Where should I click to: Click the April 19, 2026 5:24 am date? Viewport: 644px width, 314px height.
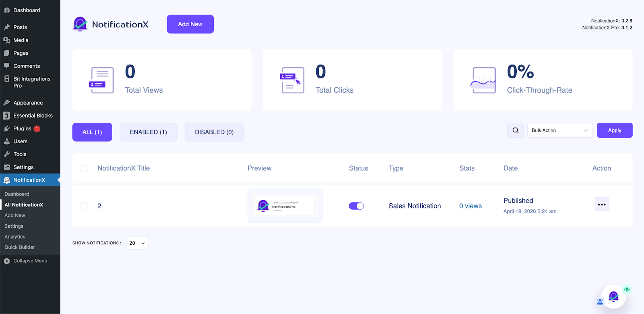[530, 211]
